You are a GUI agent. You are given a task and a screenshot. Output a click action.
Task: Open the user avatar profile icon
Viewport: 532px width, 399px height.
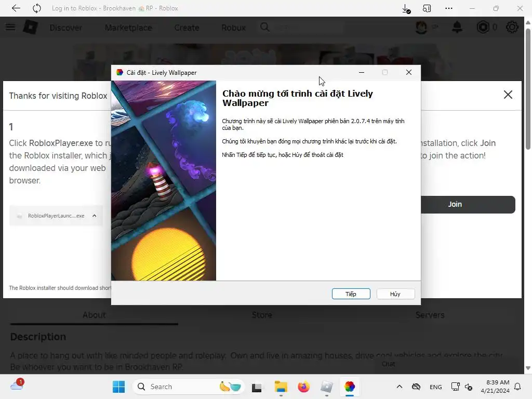(421, 27)
